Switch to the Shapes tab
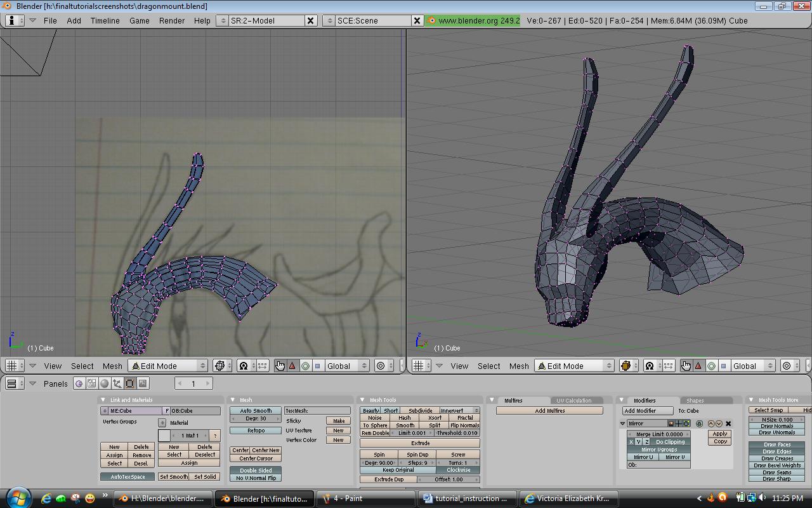Viewport: 812px width, 508px height. [x=695, y=401]
